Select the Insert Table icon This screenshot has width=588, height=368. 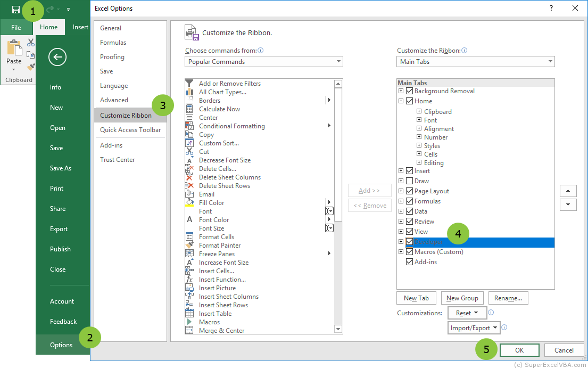[x=189, y=314]
